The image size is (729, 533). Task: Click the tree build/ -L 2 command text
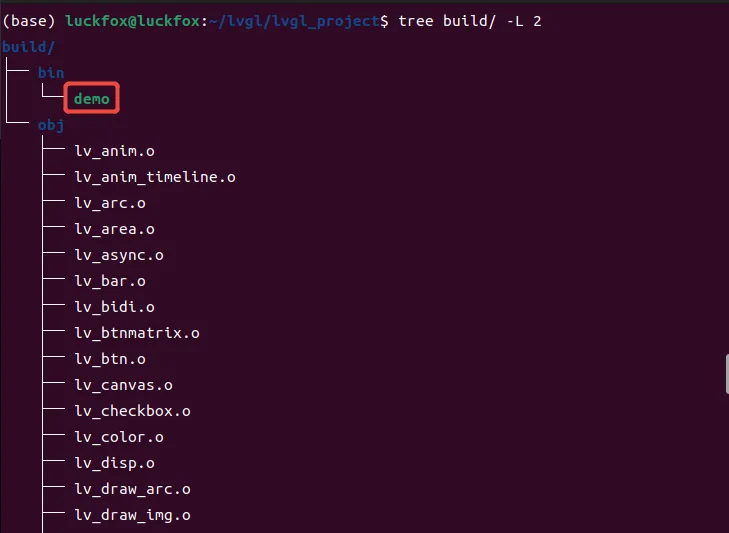coord(470,21)
